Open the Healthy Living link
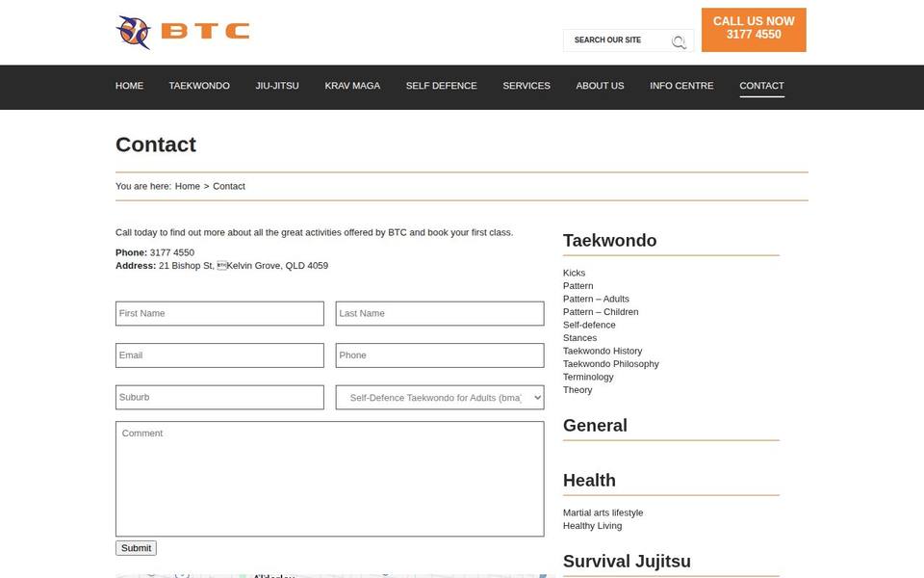Image resolution: width=924 pixels, height=578 pixels. pos(592,526)
